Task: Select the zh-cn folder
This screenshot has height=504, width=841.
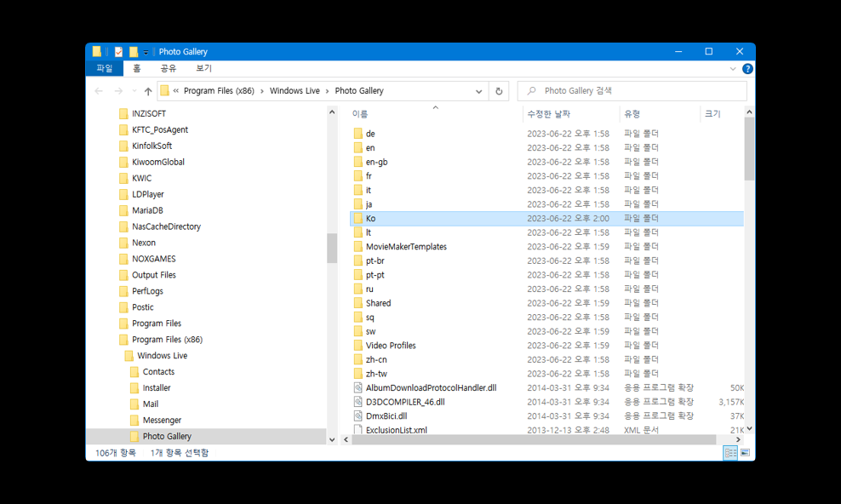Action: tap(376, 360)
